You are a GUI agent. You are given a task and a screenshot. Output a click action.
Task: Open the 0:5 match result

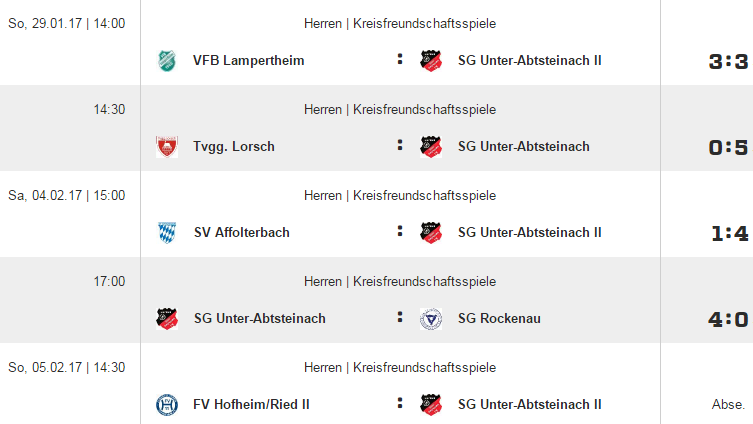point(728,147)
